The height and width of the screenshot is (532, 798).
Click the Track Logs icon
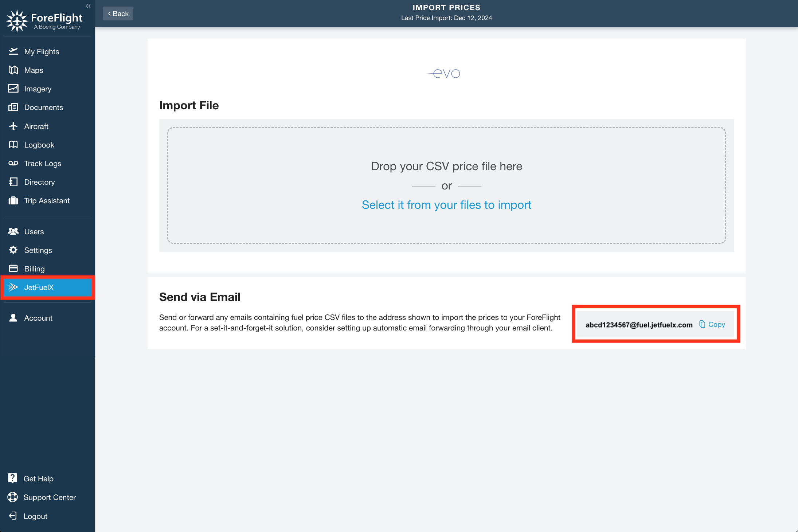pos(13,163)
